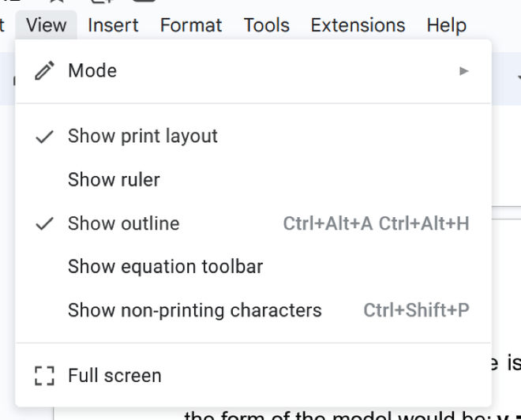This screenshot has width=521, height=420.
Task: Enable Show non-printing characters
Action: pos(194,310)
